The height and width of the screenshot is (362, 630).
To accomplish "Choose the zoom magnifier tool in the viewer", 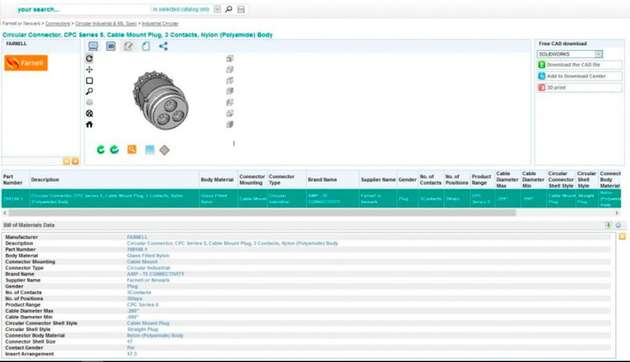I will pyautogui.click(x=89, y=92).
